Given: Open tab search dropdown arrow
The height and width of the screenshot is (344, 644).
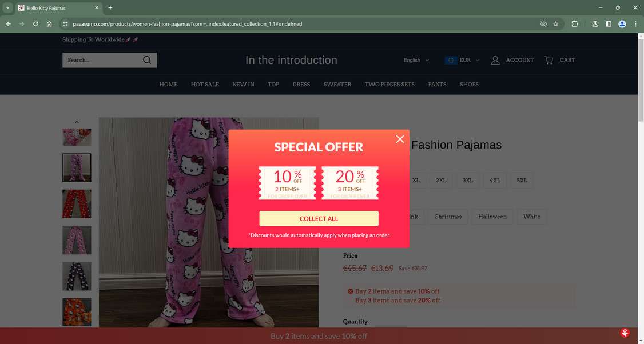Looking at the screenshot, I should point(7,8).
